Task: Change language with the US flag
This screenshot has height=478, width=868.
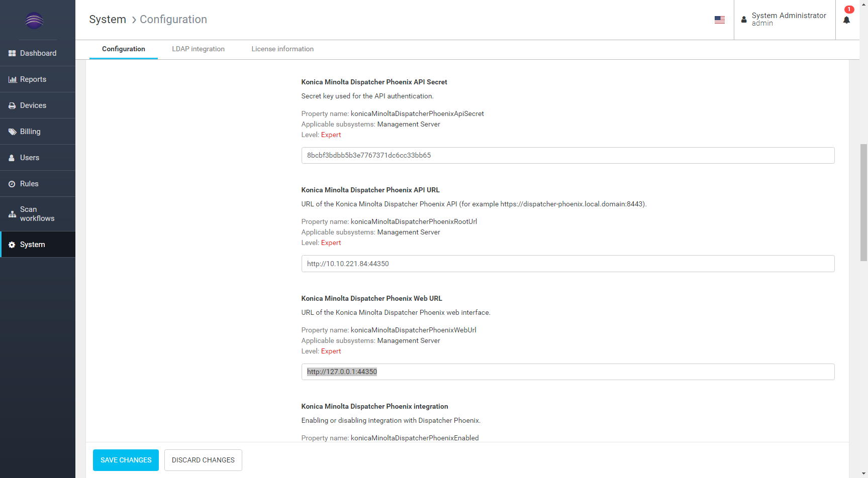Action: click(720, 20)
